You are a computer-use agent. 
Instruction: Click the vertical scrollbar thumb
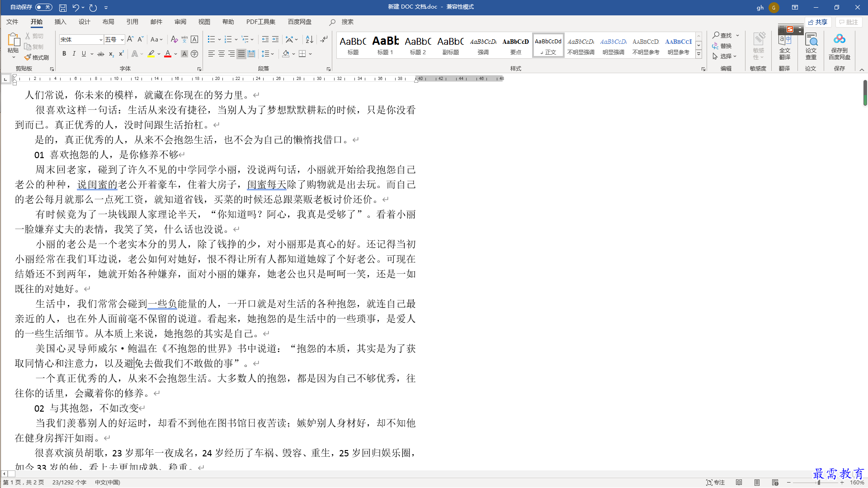pos(865,93)
